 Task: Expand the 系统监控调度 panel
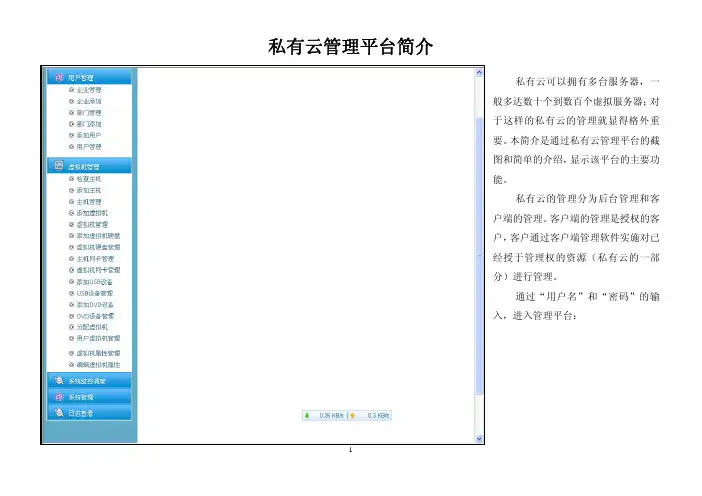[92, 380]
